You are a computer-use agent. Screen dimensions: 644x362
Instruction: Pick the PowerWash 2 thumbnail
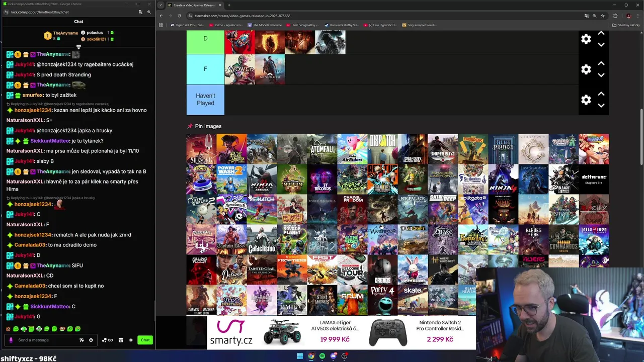click(x=231, y=179)
